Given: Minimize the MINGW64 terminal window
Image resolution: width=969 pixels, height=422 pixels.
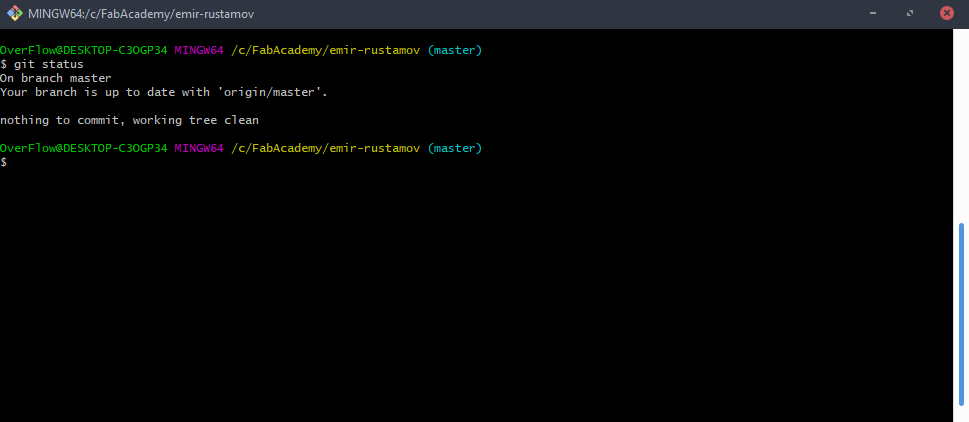Looking at the screenshot, I should click(873, 14).
